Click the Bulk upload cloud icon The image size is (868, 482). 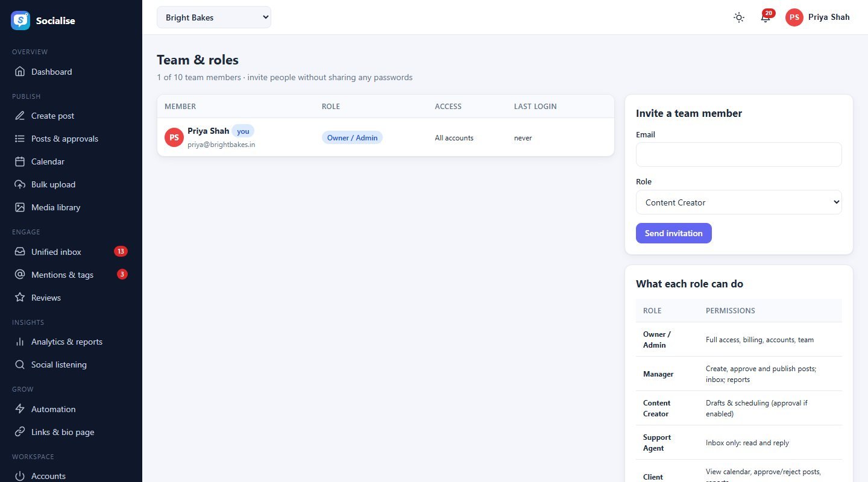[x=20, y=184]
